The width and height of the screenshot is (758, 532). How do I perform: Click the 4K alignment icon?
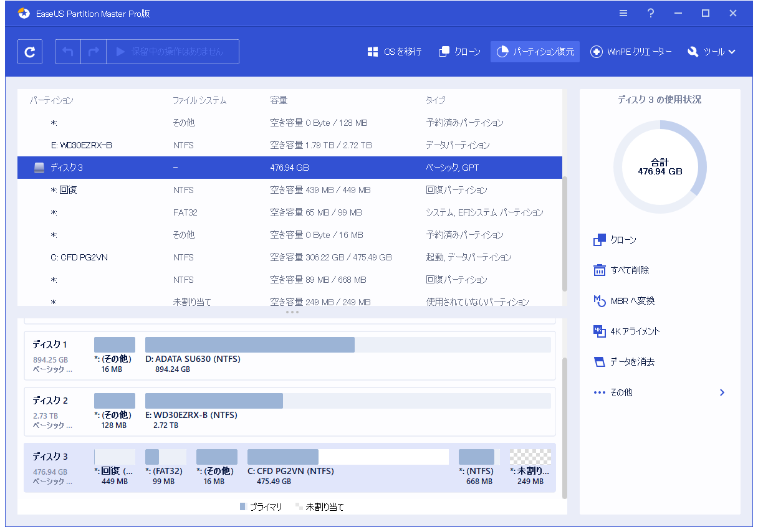click(x=600, y=331)
